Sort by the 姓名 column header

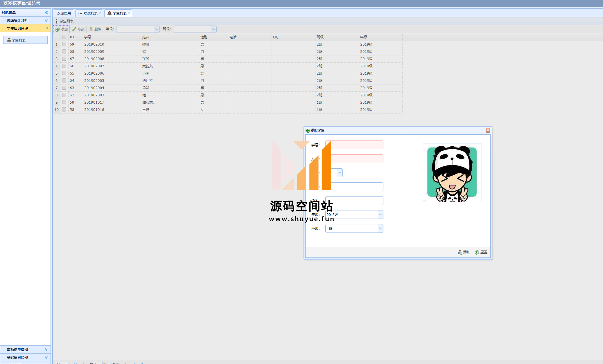[x=170, y=37]
